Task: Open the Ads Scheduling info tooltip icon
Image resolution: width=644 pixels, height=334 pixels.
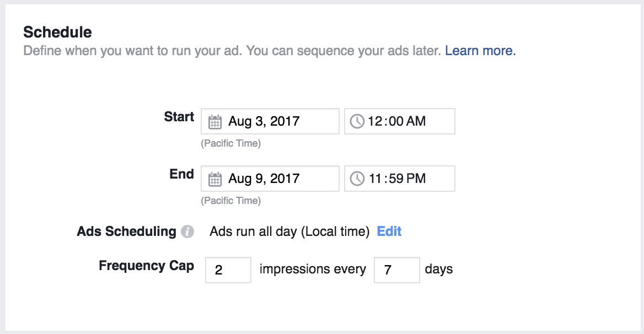Action: 188,232
